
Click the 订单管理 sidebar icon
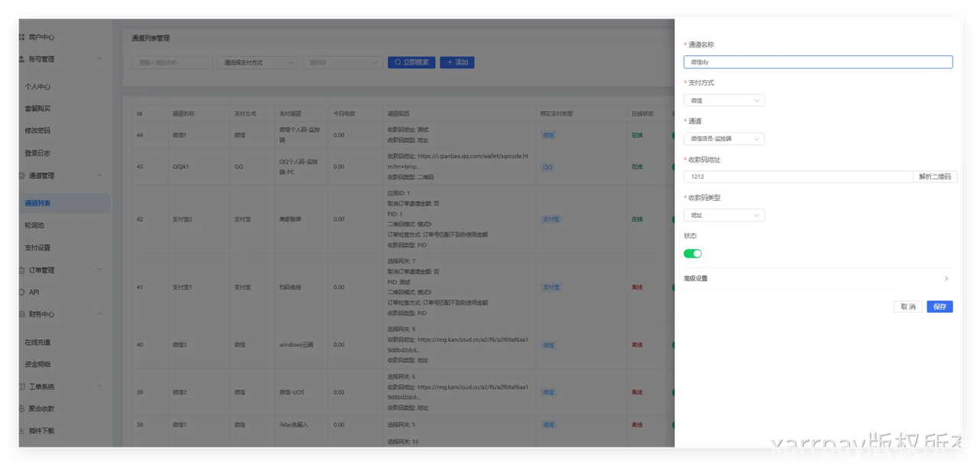point(21,270)
